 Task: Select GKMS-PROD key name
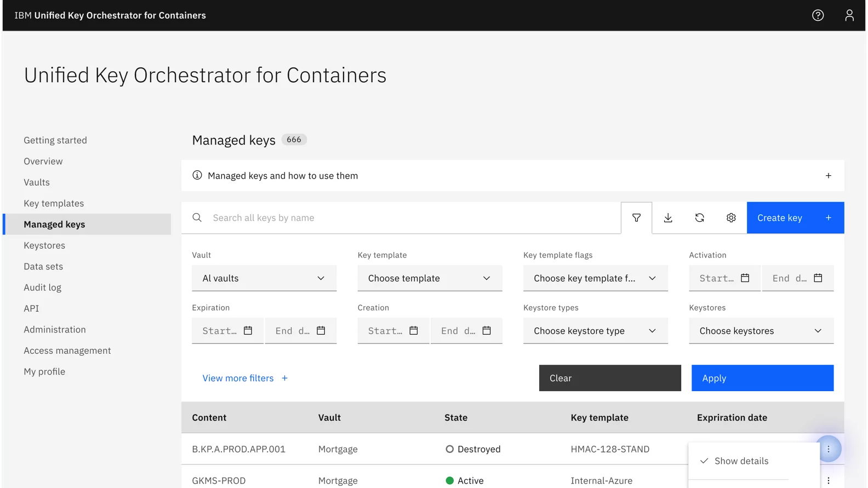pyautogui.click(x=219, y=480)
